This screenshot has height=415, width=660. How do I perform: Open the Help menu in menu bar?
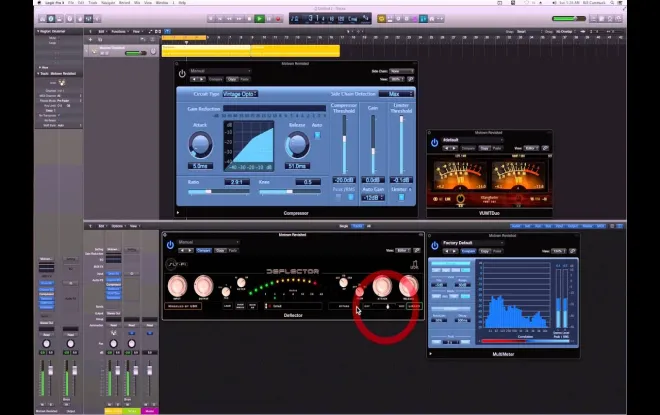coord(182,3)
